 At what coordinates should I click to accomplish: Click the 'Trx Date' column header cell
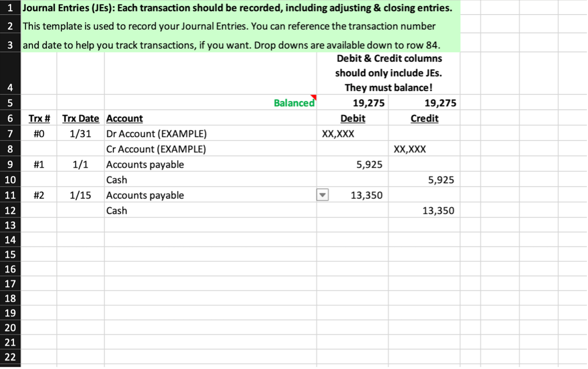click(x=80, y=118)
